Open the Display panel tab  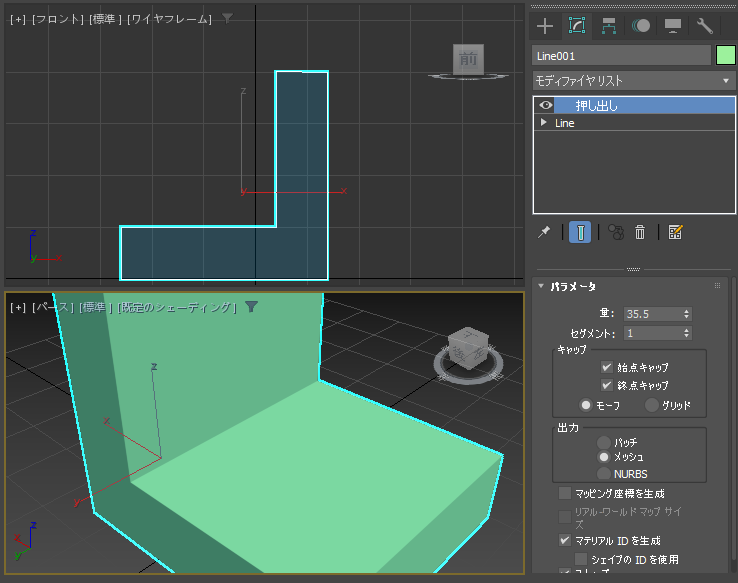click(673, 26)
